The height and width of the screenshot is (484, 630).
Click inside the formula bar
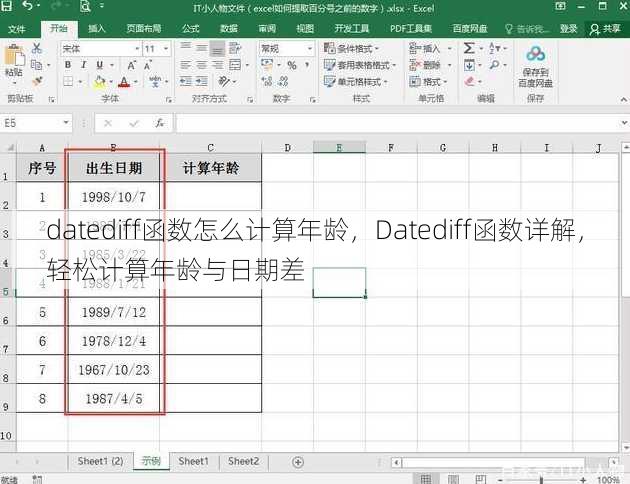(398, 123)
